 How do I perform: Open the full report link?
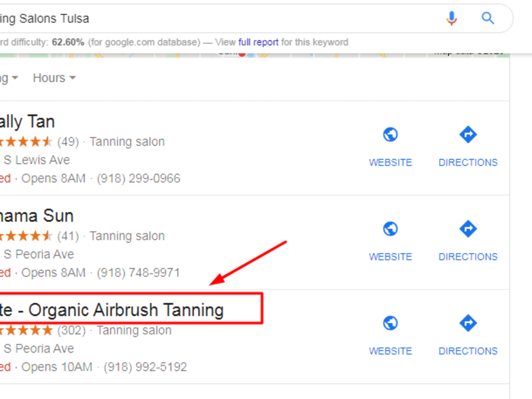258,42
